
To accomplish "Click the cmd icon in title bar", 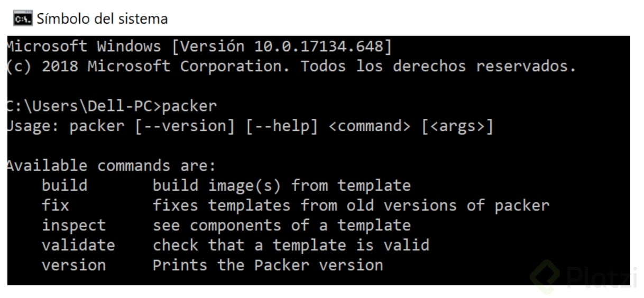I will tap(22, 19).
